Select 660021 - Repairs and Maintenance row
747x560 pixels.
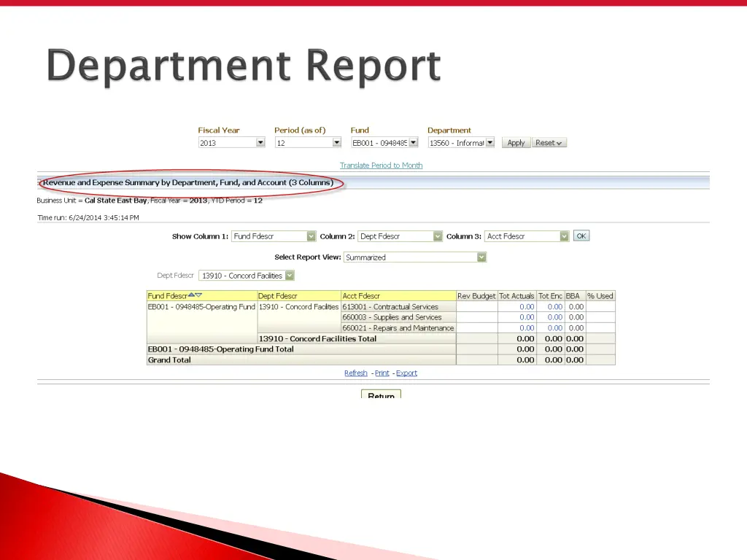pos(398,327)
